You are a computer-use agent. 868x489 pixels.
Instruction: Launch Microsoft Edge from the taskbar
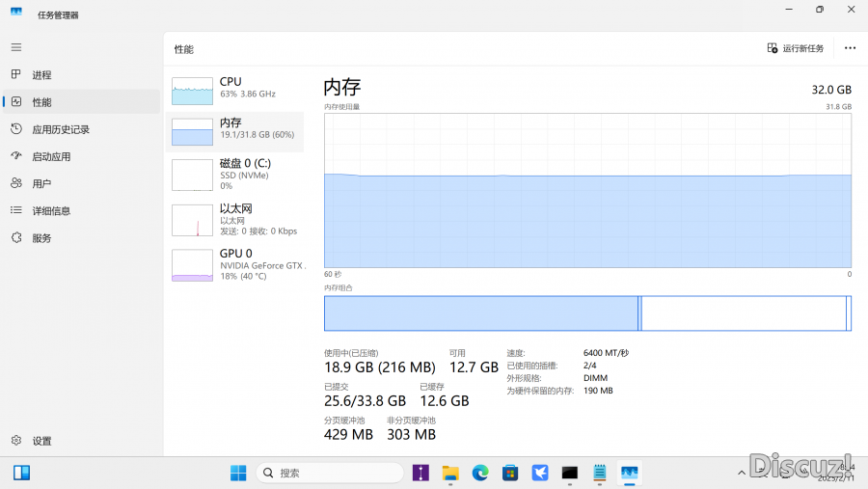click(x=480, y=473)
